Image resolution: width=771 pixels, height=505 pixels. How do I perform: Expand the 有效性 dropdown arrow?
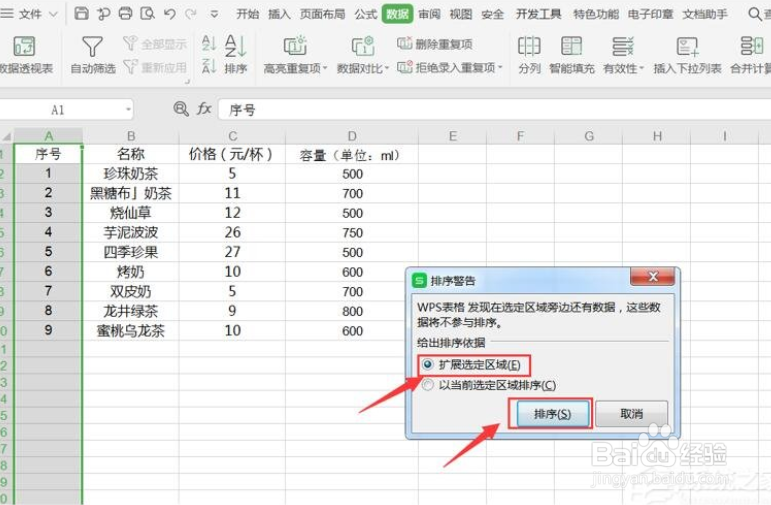[642, 68]
